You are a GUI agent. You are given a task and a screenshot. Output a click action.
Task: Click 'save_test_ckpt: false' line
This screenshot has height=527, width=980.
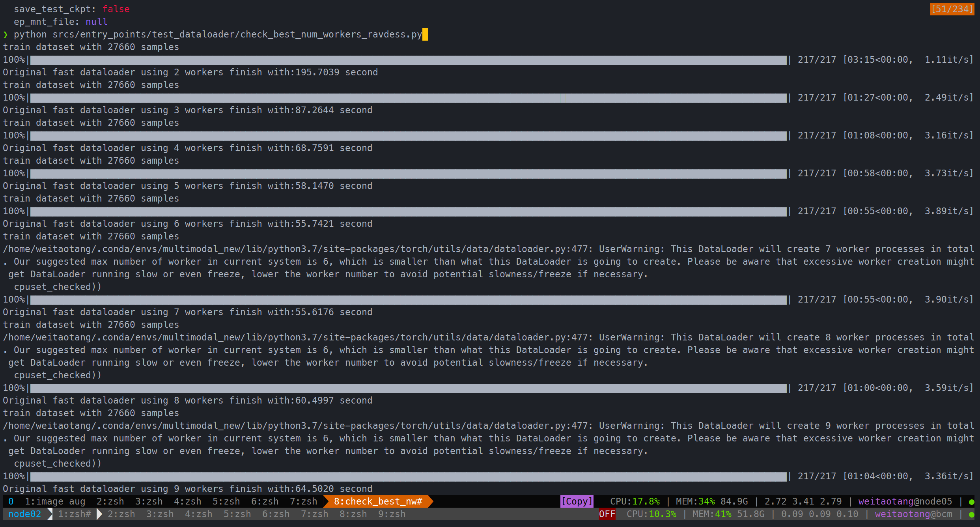click(x=72, y=9)
